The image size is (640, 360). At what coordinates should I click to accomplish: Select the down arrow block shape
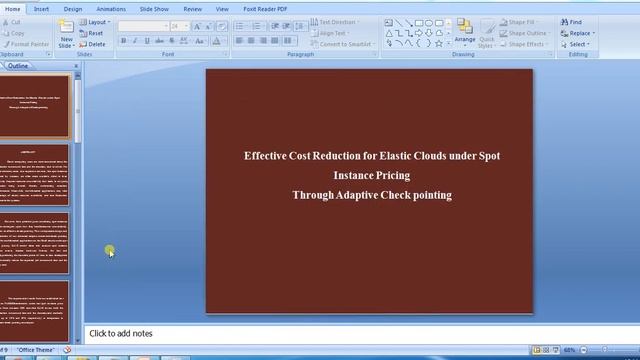[x=429, y=33]
